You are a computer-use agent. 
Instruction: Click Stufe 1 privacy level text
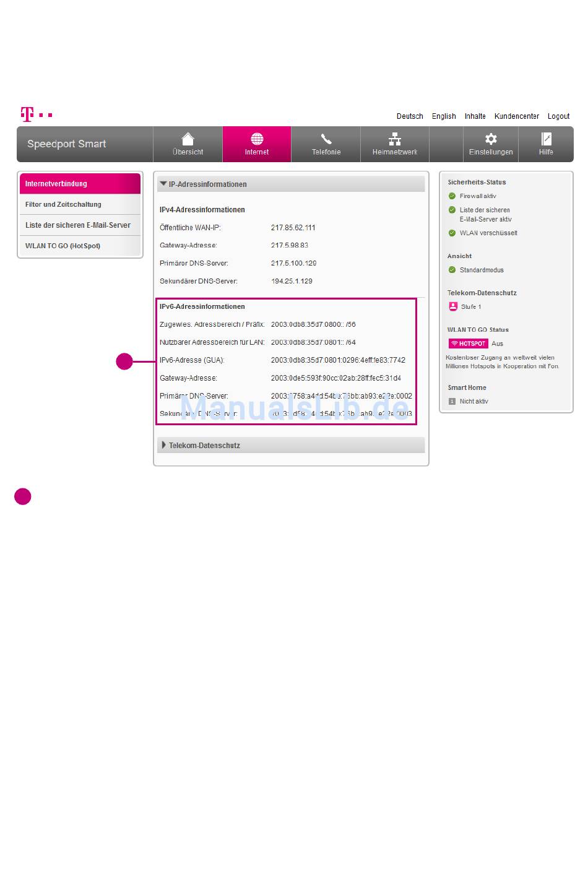(471, 307)
